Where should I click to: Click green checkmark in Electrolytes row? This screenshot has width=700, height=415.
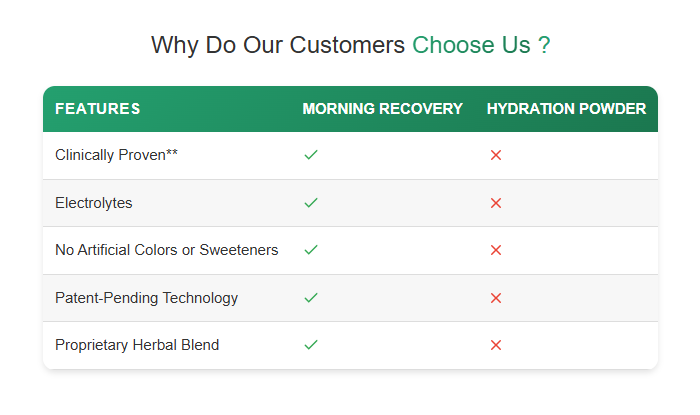click(x=311, y=203)
